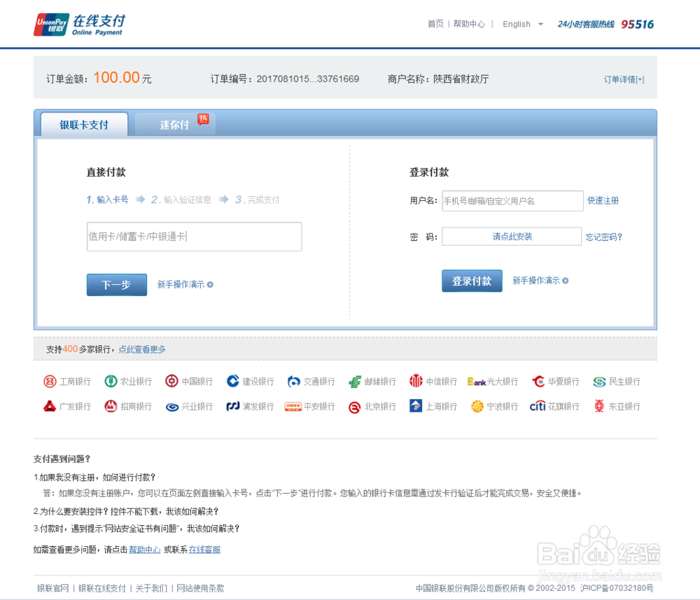Click play icon beside left 新手操作演示
This screenshot has height=600, width=700.
coord(210,284)
